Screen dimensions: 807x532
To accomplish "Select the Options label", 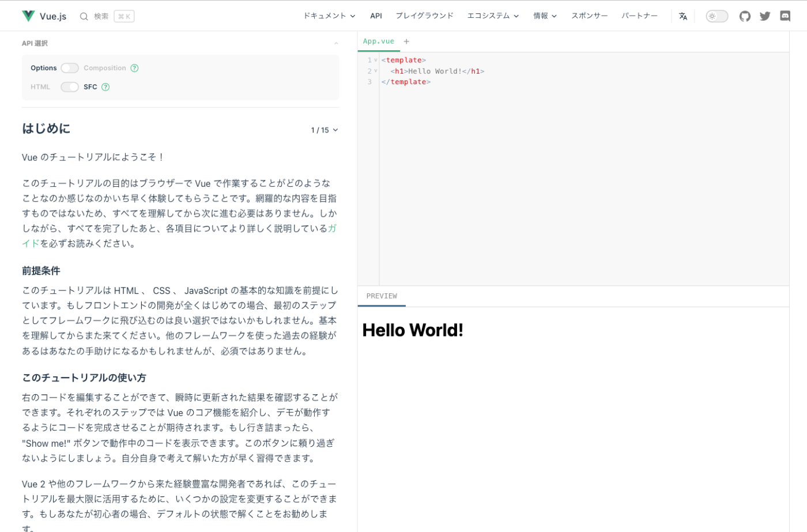I will coord(44,68).
